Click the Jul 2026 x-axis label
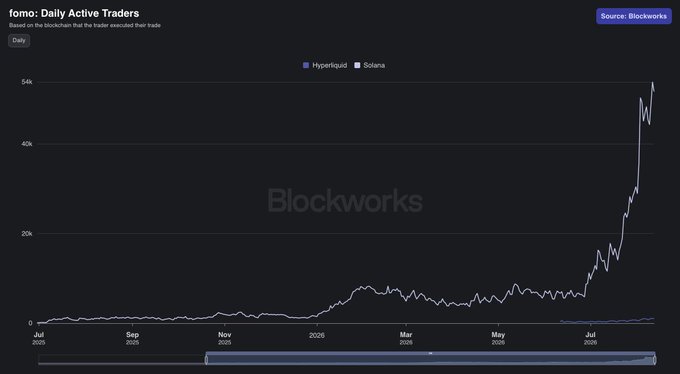Screen dimensions: 680x374 tap(590, 338)
